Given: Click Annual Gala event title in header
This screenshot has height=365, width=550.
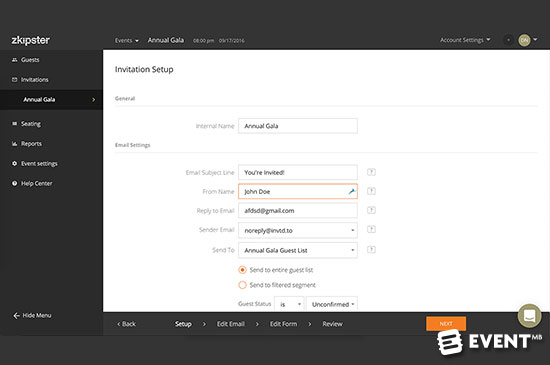Looking at the screenshot, I should coord(166,40).
